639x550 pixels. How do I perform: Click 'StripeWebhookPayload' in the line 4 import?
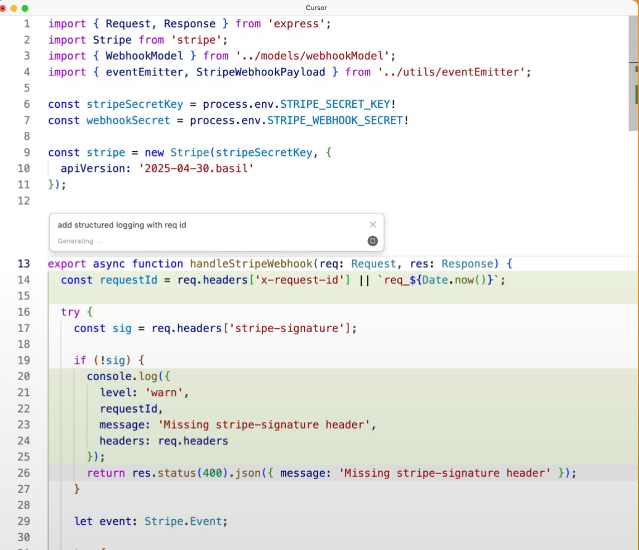260,72
